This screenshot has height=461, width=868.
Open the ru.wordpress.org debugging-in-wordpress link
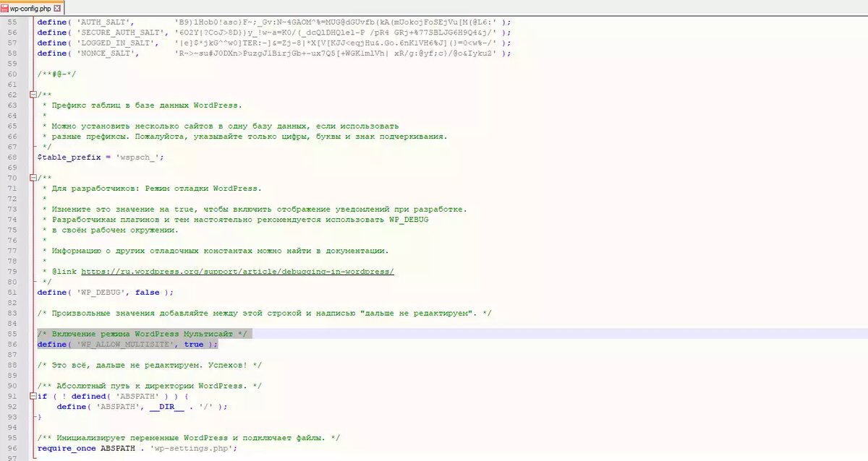[237, 272]
